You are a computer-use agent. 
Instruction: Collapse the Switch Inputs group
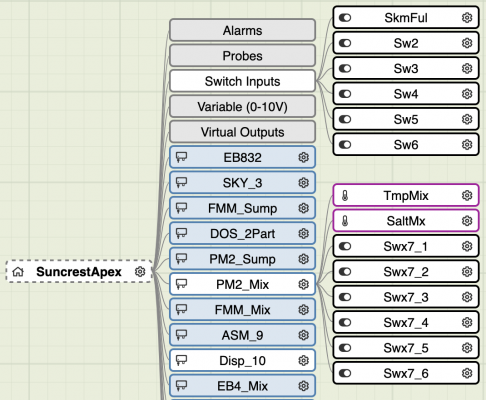click(242, 81)
